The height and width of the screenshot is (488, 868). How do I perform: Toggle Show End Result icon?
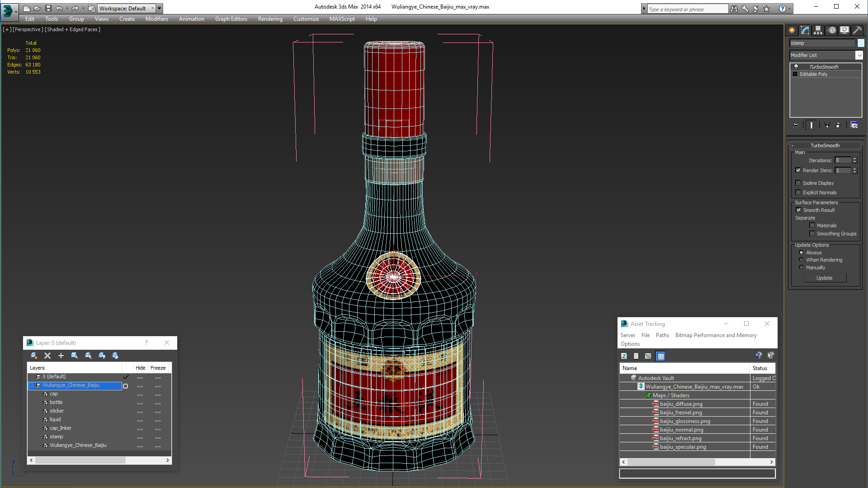[811, 125]
